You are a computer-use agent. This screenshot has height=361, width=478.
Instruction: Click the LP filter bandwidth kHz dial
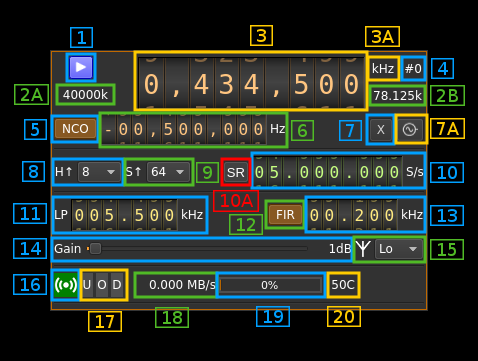point(124,215)
